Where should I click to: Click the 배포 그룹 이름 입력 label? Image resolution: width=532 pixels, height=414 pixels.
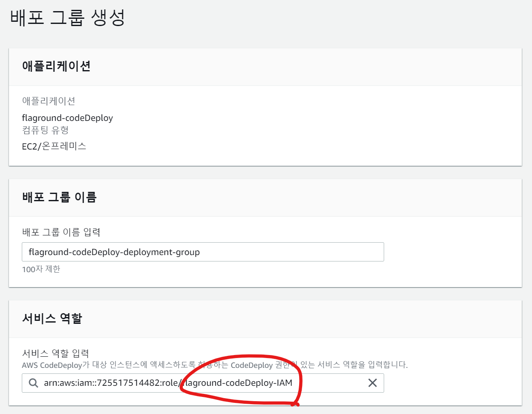pos(61,232)
